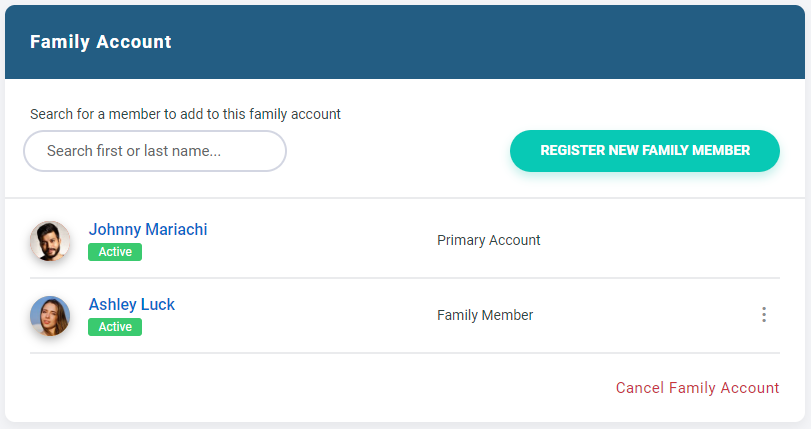Focus the search first or last name field
Screen dimensions: 811x429
coord(155,151)
